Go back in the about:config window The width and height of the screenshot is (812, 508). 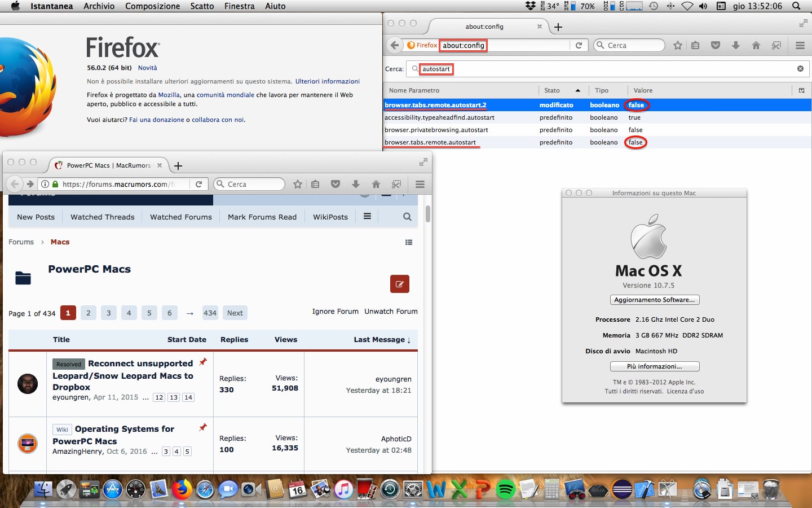(x=395, y=45)
